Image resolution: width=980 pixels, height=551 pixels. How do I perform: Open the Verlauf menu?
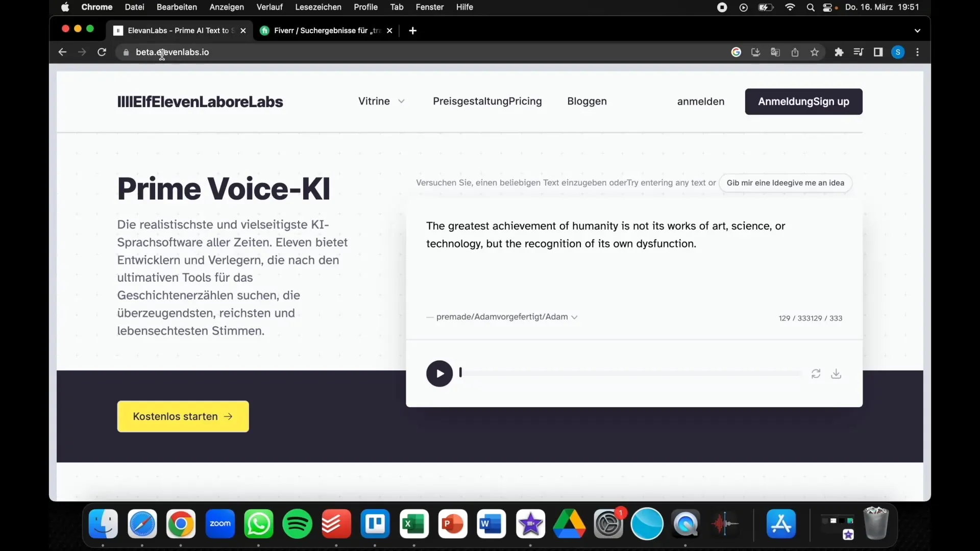[269, 7]
